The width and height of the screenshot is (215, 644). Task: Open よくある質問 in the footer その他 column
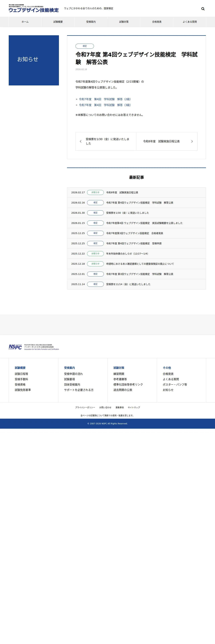coord(171,379)
